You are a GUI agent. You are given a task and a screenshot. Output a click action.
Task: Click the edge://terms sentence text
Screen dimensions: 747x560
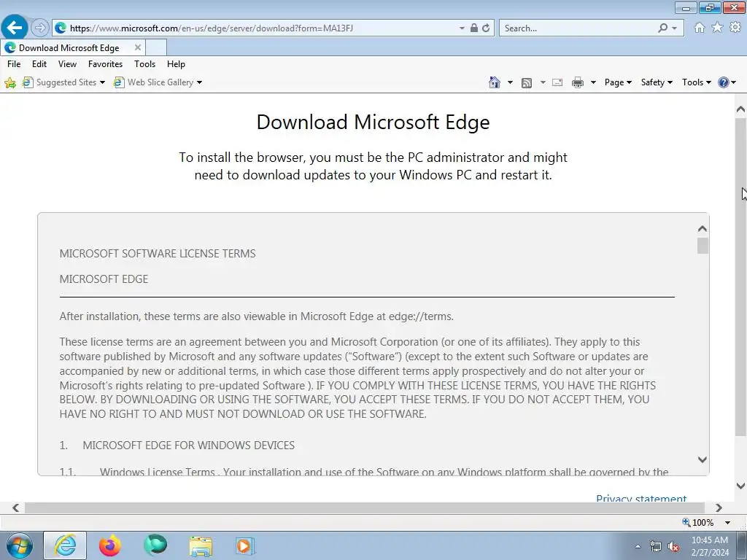pyautogui.click(x=256, y=316)
